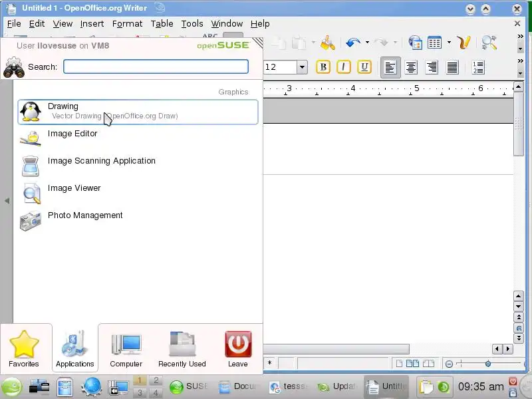
Task: Click the Klipper clipboard tray icon
Action: (x=426, y=387)
